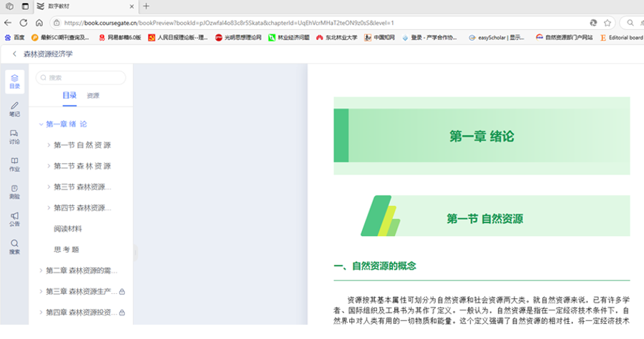The width and height of the screenshot is (644, 339).
Task: Open the 测验 quiz icon
Action: click(x=14, y=191)
